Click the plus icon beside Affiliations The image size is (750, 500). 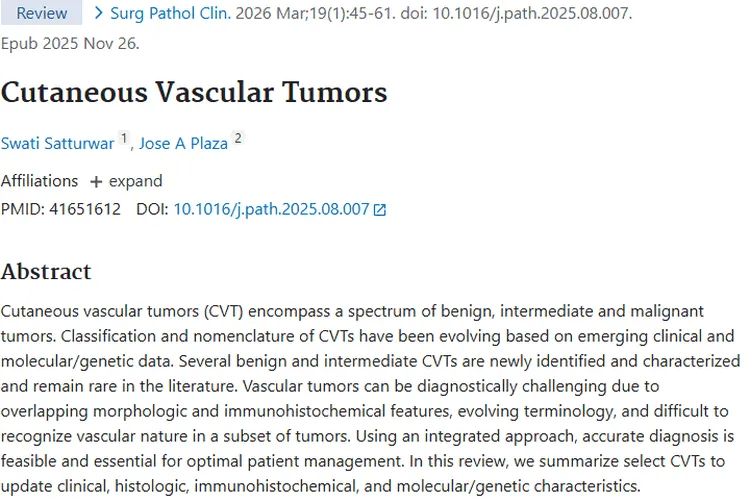pos(96,182)
